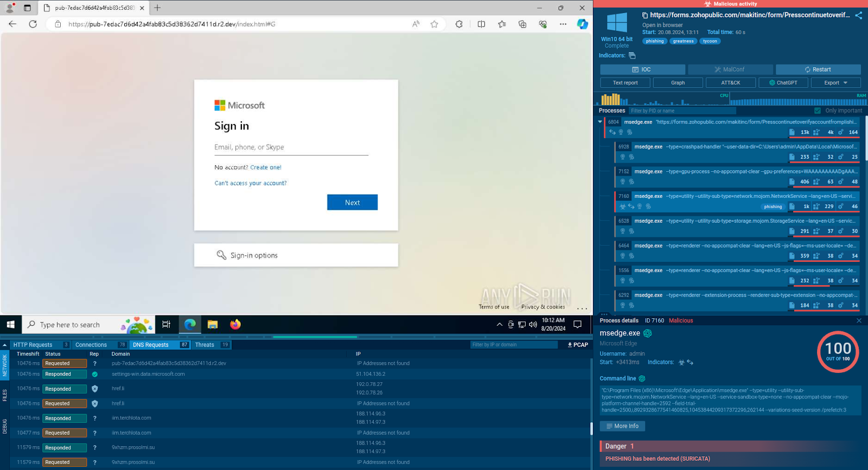The width and height of the screenshot is (868, 470).
Task: Refresh the Edge browser page
Action: tap(33, 24)
